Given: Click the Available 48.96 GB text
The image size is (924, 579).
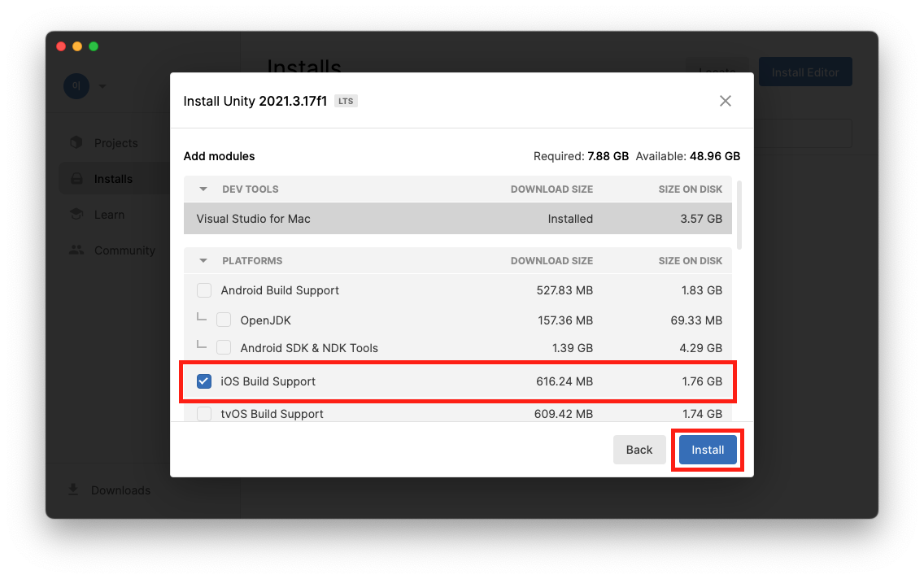Looking at the screenshot, I should [x=687, y=156].
